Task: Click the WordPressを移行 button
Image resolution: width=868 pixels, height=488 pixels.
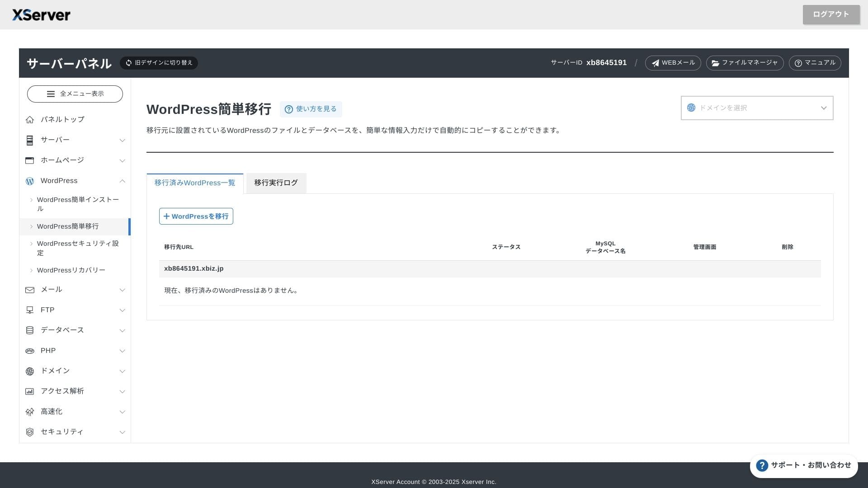Action: coord(196,216)
